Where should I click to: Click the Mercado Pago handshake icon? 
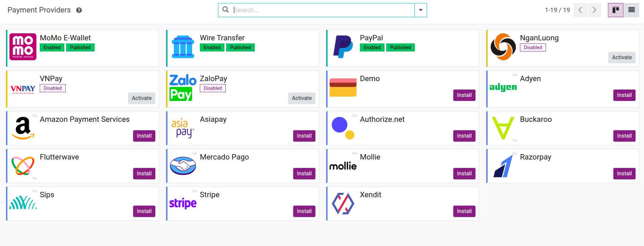(x=183, y=166)
